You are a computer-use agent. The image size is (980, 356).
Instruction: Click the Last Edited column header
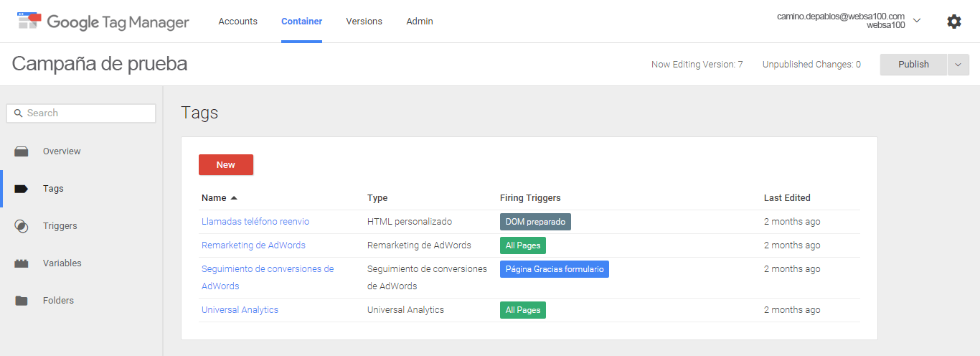click(x=787, y=198)
